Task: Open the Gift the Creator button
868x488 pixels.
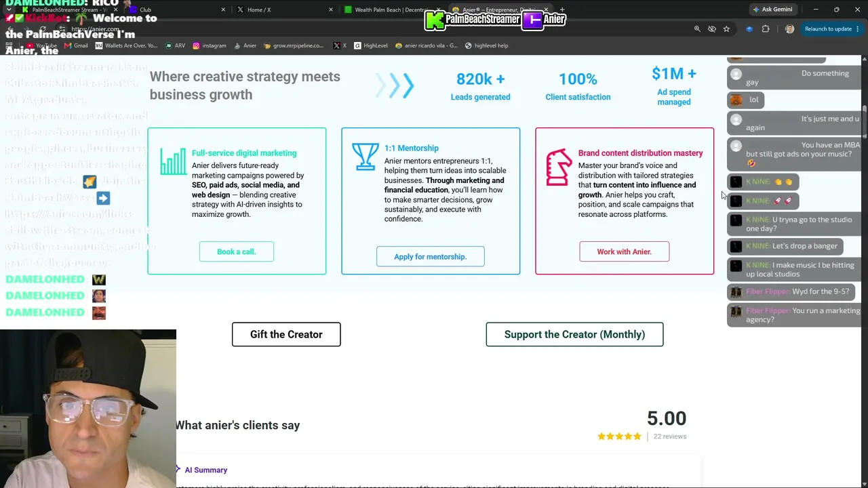Action: [x=286, y=334]
